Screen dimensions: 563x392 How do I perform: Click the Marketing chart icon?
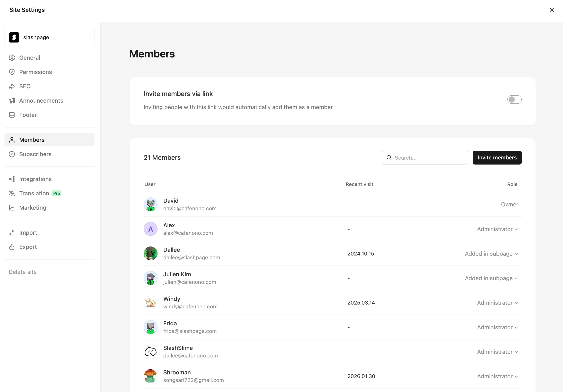(12, 208)
